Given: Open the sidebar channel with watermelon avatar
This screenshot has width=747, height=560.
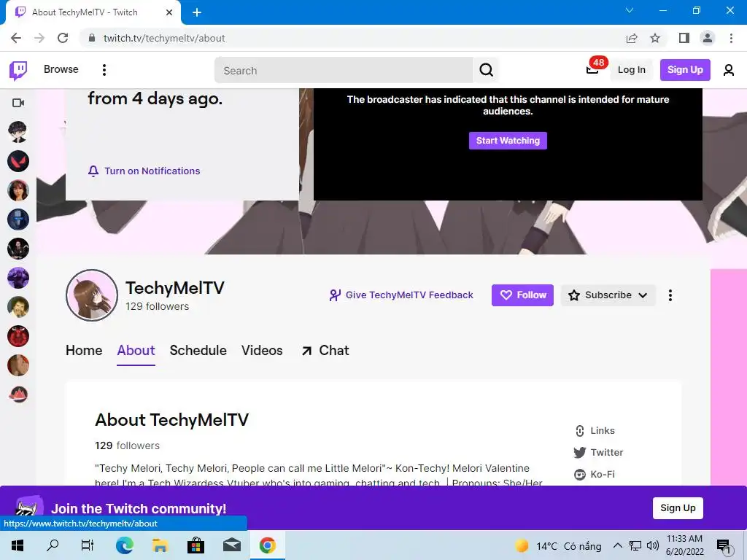Looking at the screenshot, I should point(18,394).
